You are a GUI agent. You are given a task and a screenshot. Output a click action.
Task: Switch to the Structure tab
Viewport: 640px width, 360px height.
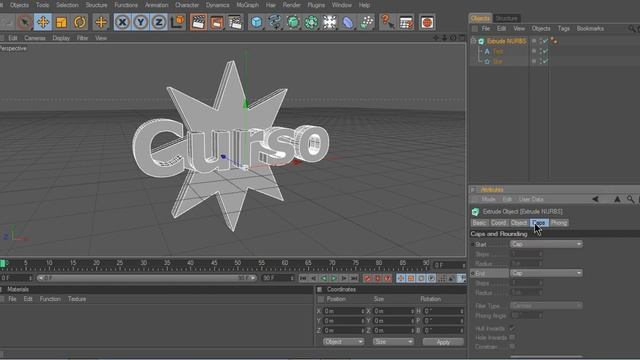coord(507,18)
